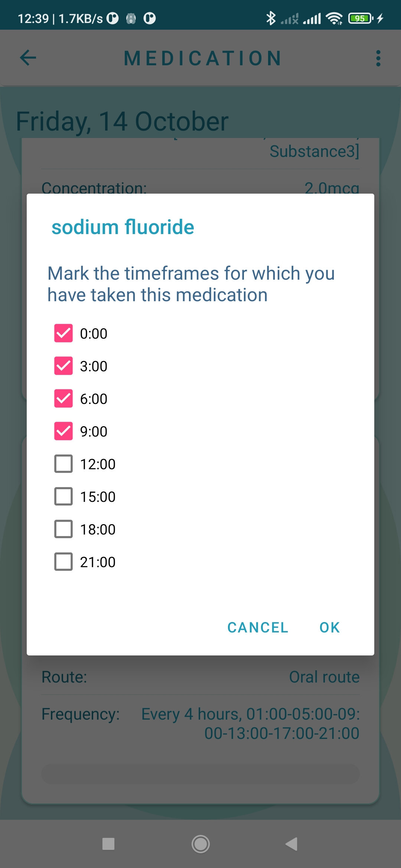
Task: Tap the sodium fluoride dialog title
Action: click(123, 227)
